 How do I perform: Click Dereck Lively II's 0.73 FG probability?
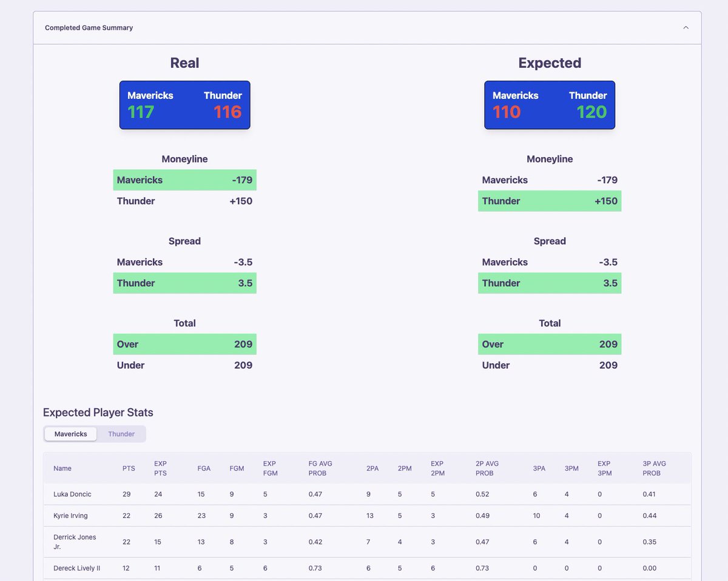point(315,568)
